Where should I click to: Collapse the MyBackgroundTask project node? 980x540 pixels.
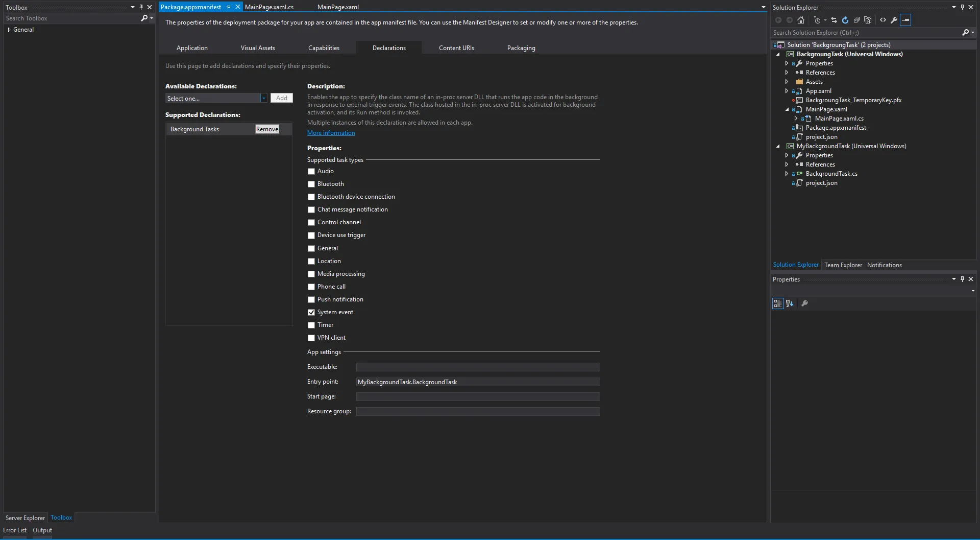(x=778, y=146)
